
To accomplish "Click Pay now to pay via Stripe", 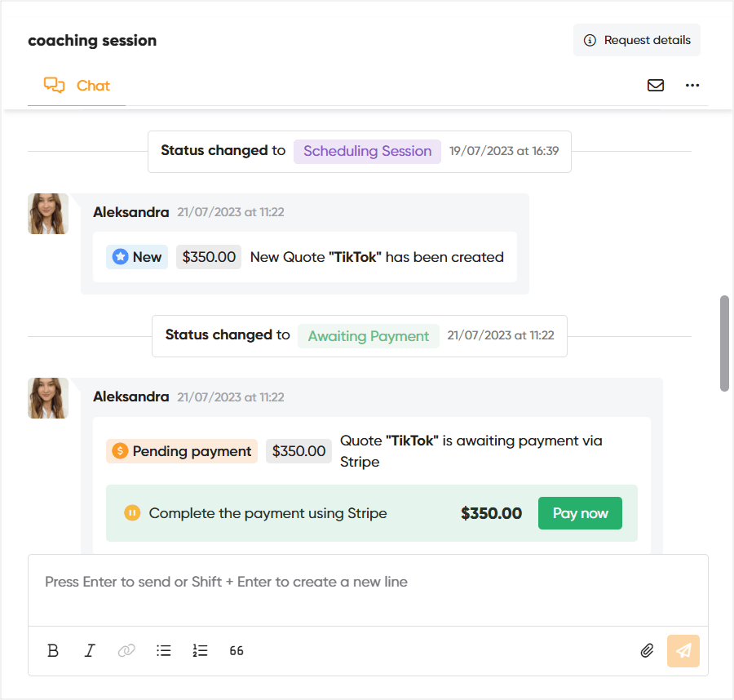I will 580,513.
